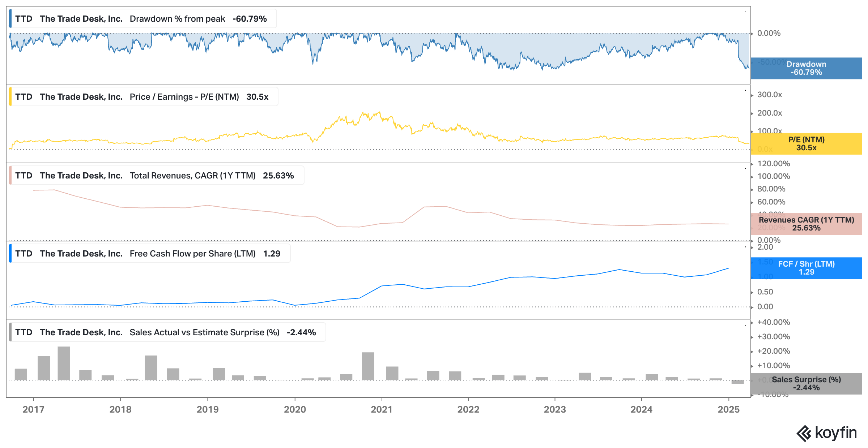868x448 pixels.
Task: Click the 100.00% revenue axis label
Action: click(x=774, y=176)
